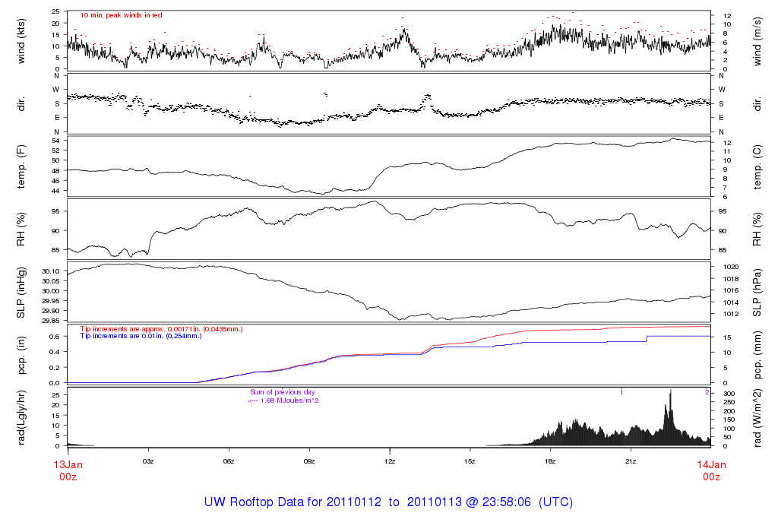Screen dimensions: 778x532
Task: Click the 'wind (m/s)' right axis label
Action: 757,40
